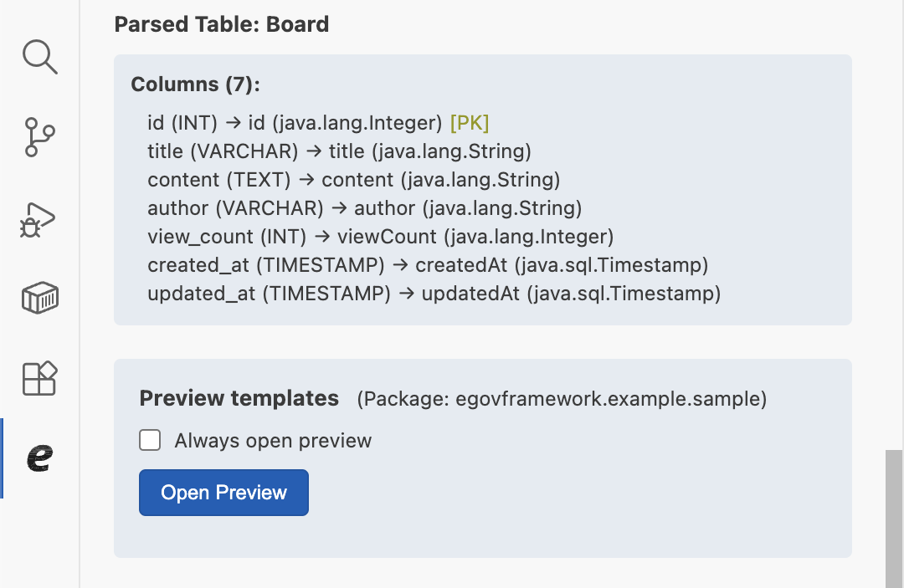The width and height of the screenshot is (904, 588).
Task: Click the created_at TIMESTAMP column row
Action: coord(428,265)
